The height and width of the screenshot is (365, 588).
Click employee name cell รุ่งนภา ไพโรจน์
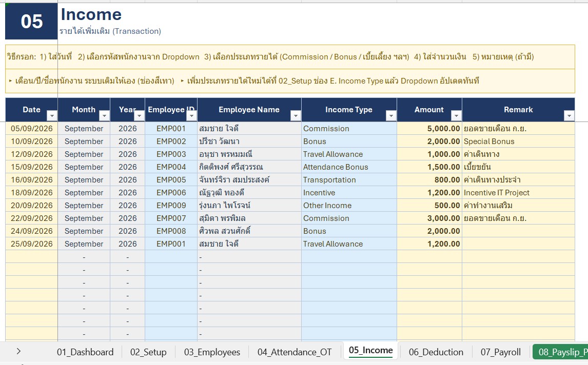coord(249,206)
